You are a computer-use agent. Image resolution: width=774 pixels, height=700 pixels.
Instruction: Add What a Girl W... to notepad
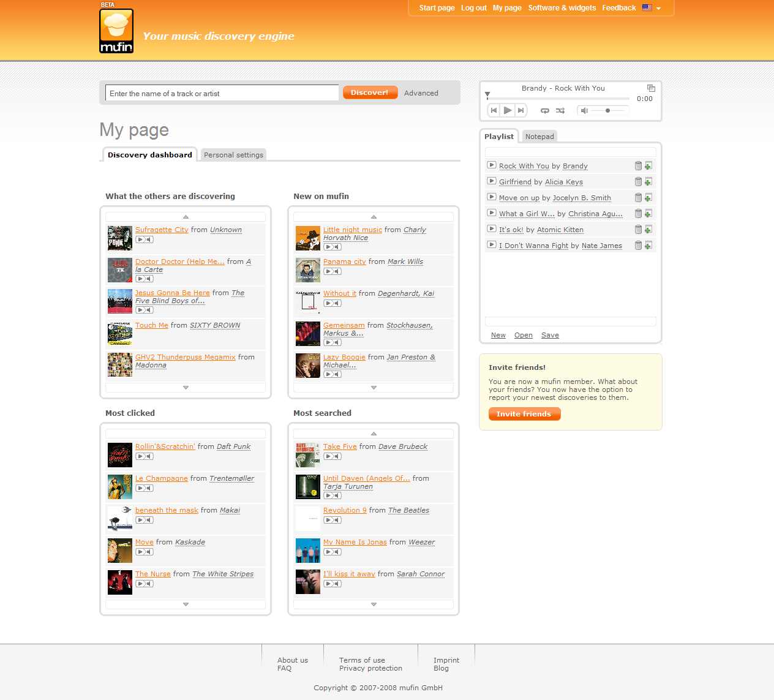648,214
